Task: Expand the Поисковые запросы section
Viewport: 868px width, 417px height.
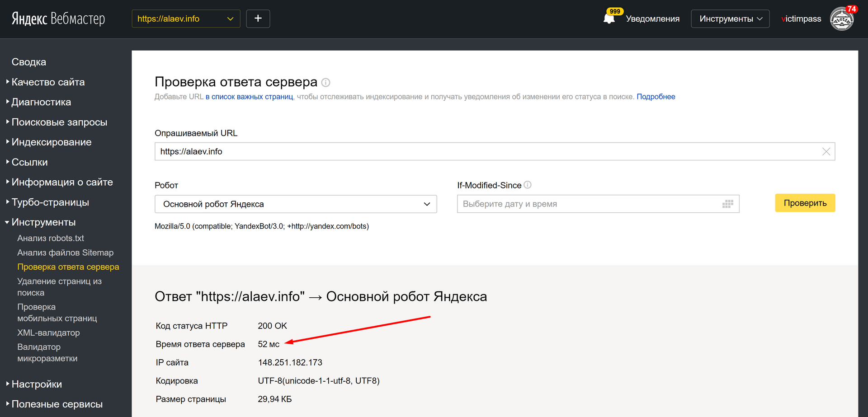Action: pos(59,122)
